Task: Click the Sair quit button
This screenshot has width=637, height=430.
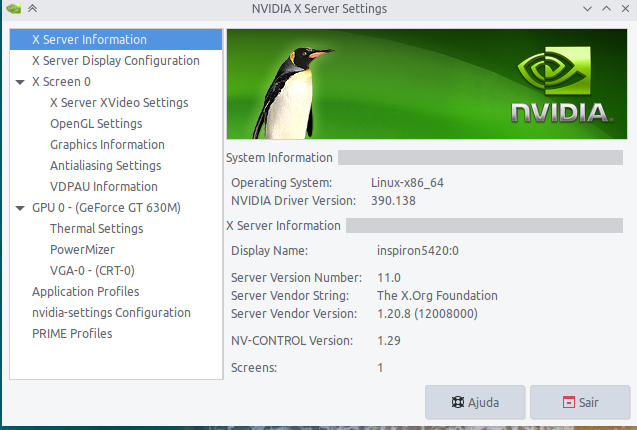Action: coord(580,402)
